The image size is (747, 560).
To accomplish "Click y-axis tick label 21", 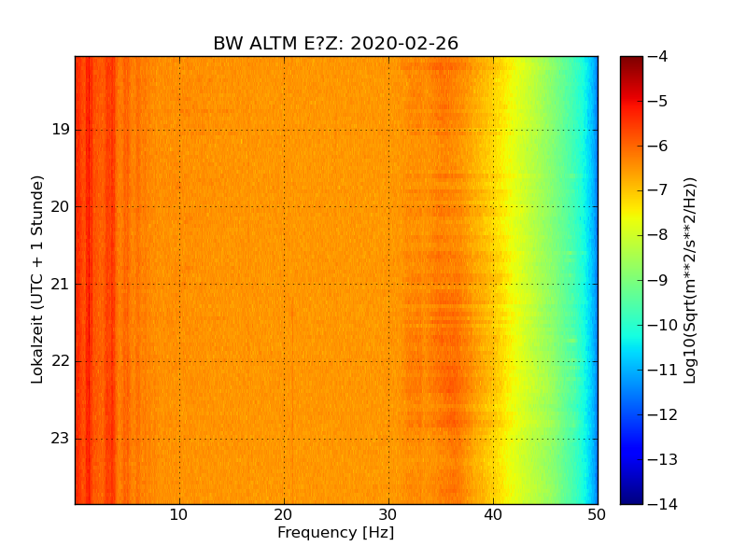I will 61,285.
